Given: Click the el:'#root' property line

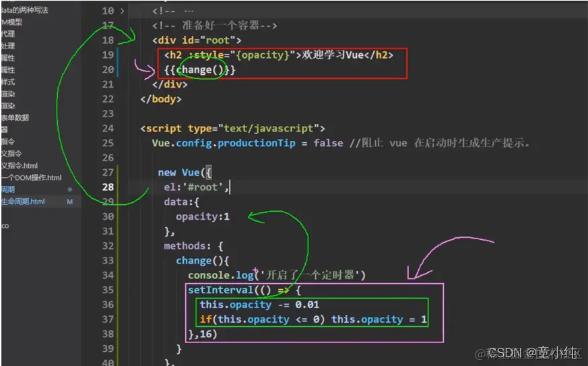Looking at the screenshot, I should point(196,187).
